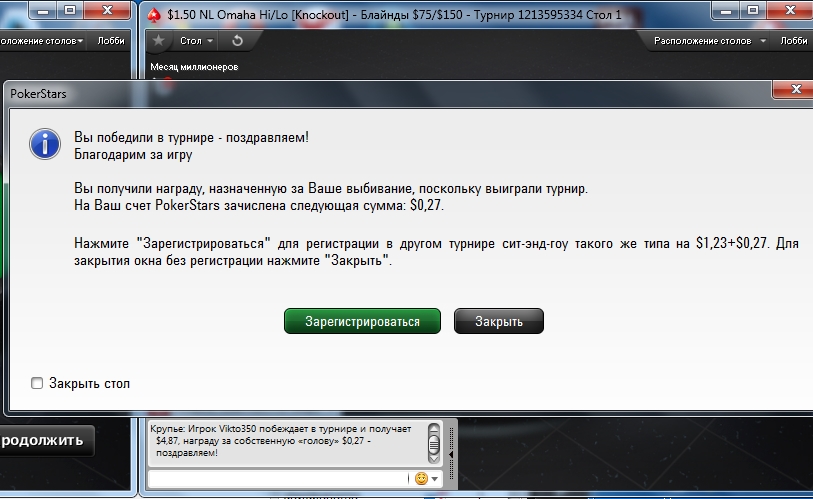
Task: Open the Стол dropdown menu
Action: point(196,40)
